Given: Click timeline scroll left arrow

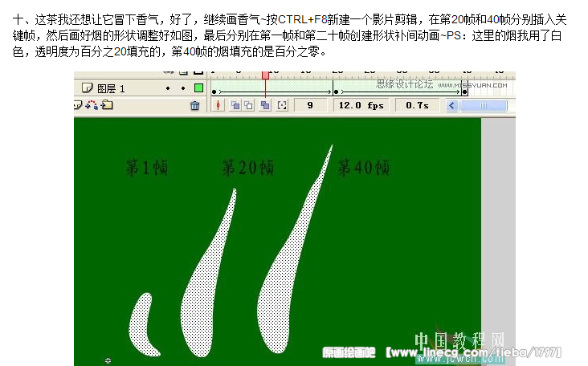Looking at the screenshot, I should [x=452, y=106].
